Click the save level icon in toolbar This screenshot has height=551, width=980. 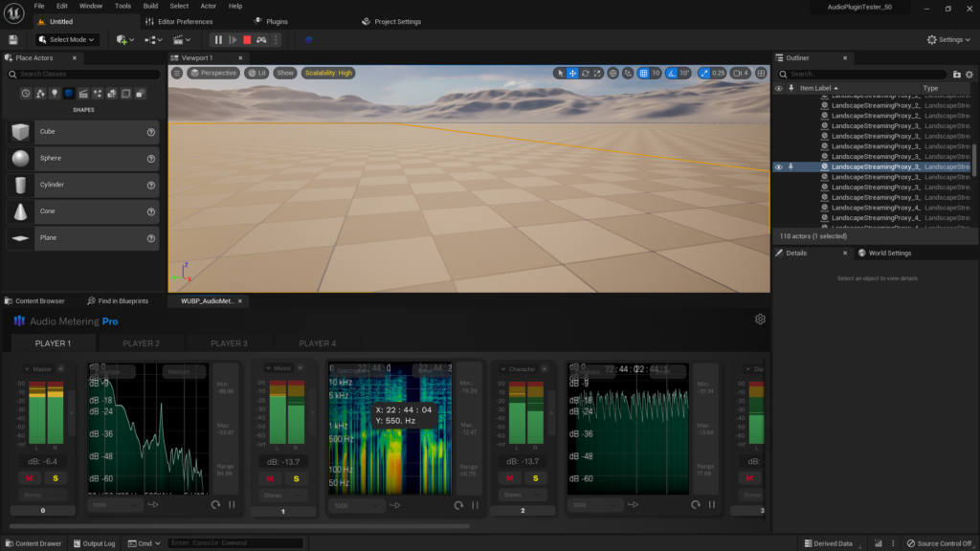tap(13, 39)
